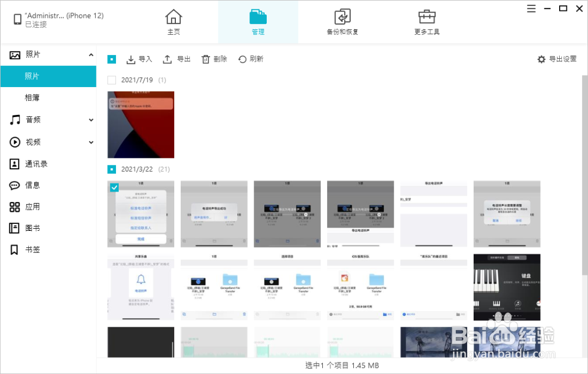Open the 键盘 piano keyboard thumbnail
The height and width of the screenshot is (374, 588).
pyautogui.click(x=507, y=287)
